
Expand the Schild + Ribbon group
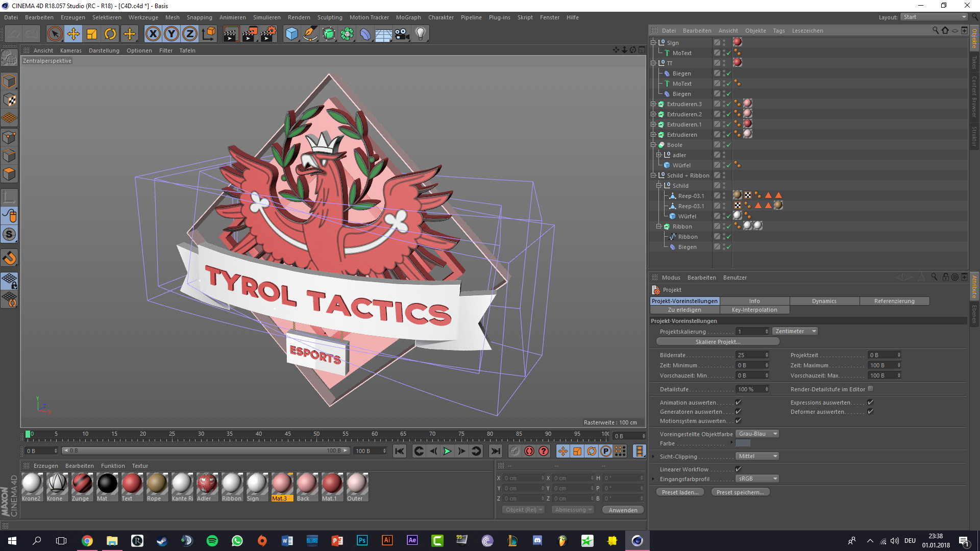652,176
